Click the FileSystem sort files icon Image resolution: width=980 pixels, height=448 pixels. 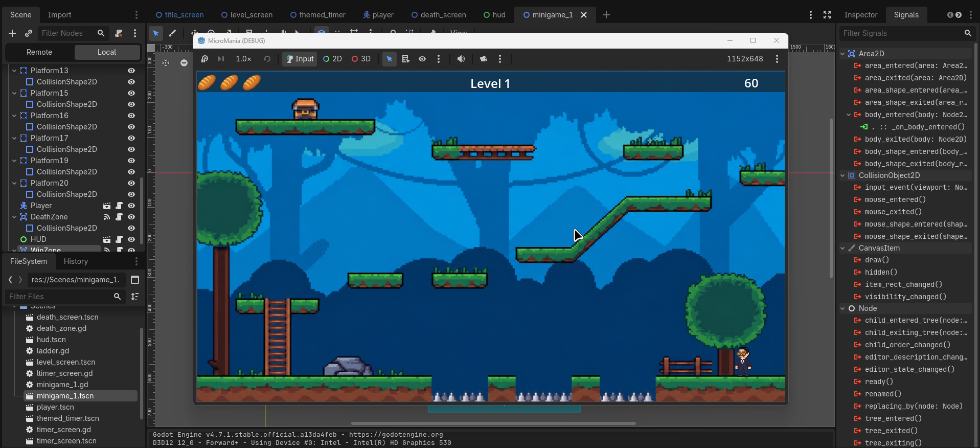[x=135, y=297]
